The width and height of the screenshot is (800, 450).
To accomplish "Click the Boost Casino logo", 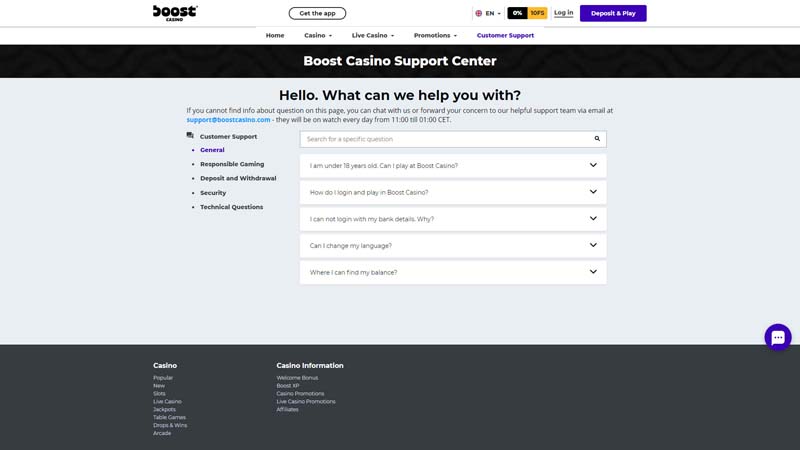I will point(175,12).
